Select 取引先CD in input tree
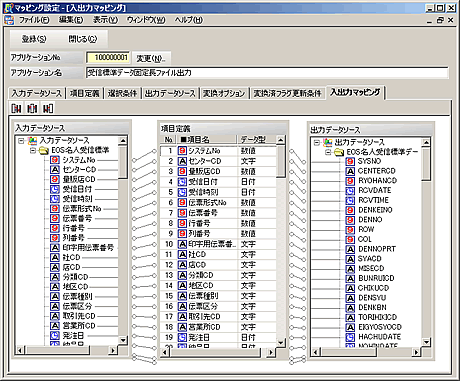 pos(79,316)
